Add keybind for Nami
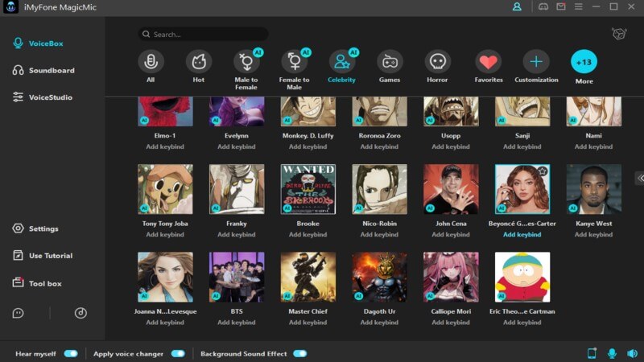Screen dimensions: 644x362 (593, 146)
